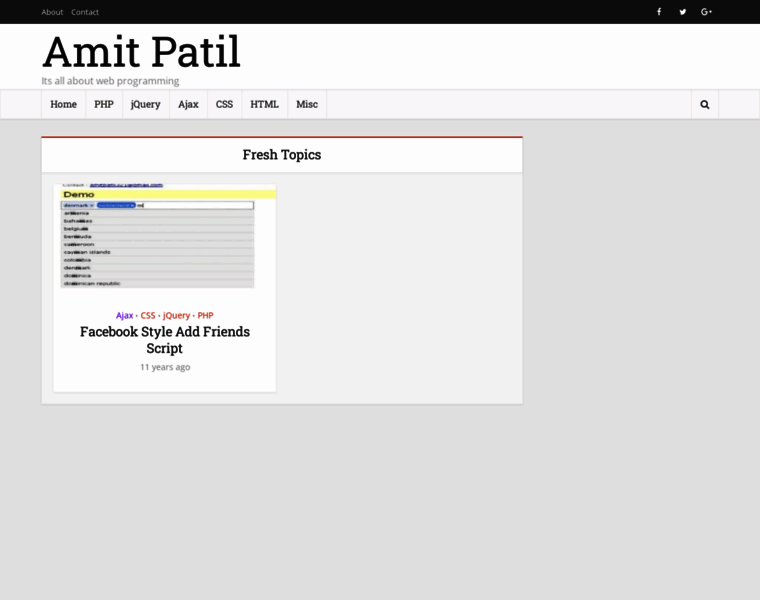Select the Home menu item
The image size is (760, 600).
63,104
